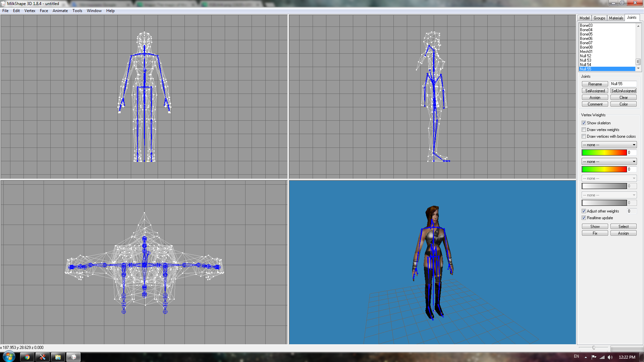Viewport: 644px width, 362px height.
Task: Open Windows Explorer folder taskbar icon
Action: point(58,357)
